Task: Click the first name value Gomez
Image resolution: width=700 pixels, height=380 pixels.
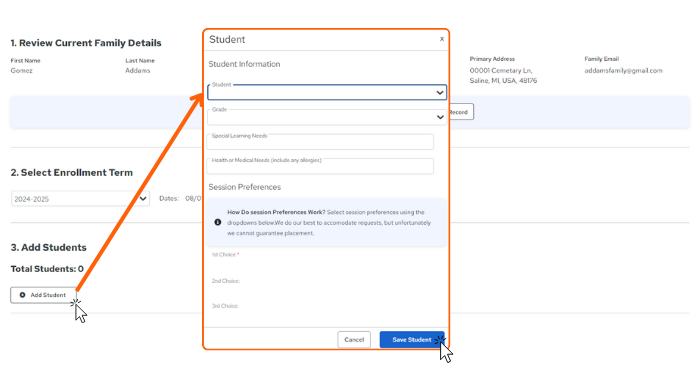Action: (21, 71)
